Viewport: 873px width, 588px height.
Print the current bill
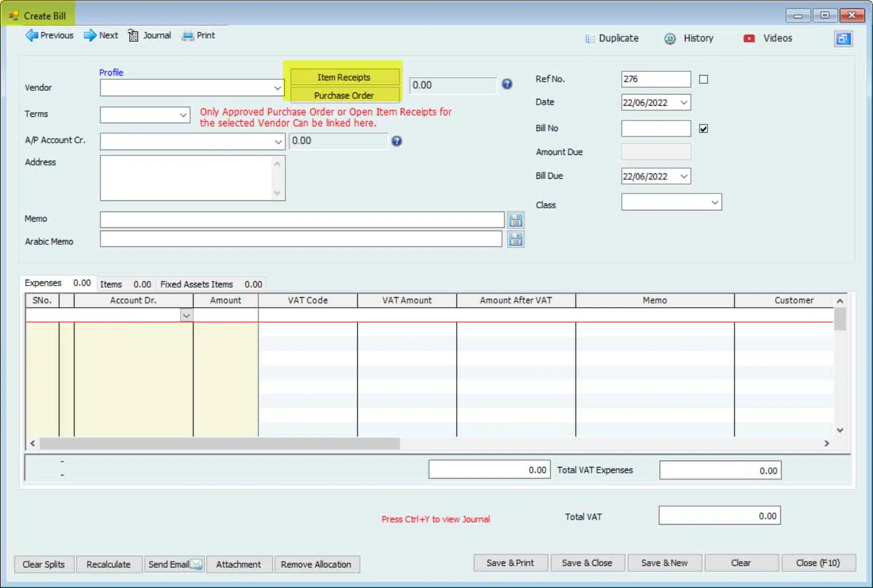[198, 35]
